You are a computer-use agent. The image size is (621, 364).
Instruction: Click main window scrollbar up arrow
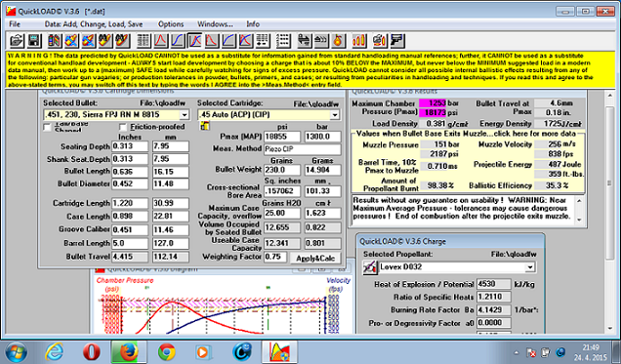click(609, 96)
